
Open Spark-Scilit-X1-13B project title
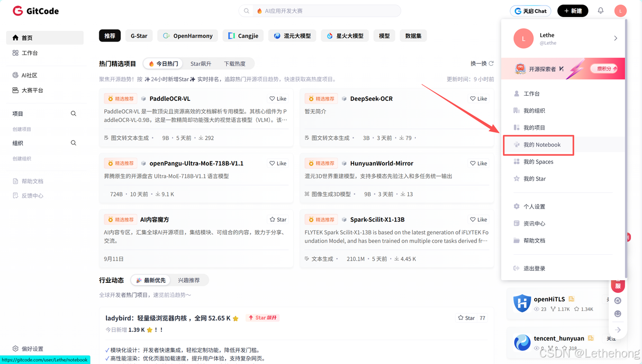click(x=377, y=220)
